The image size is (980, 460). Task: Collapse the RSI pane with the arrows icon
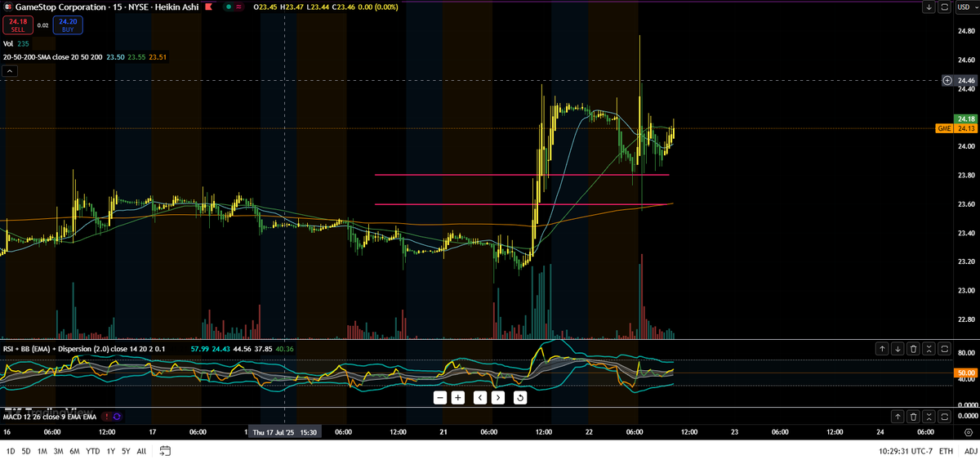click(x=929, y=348)
